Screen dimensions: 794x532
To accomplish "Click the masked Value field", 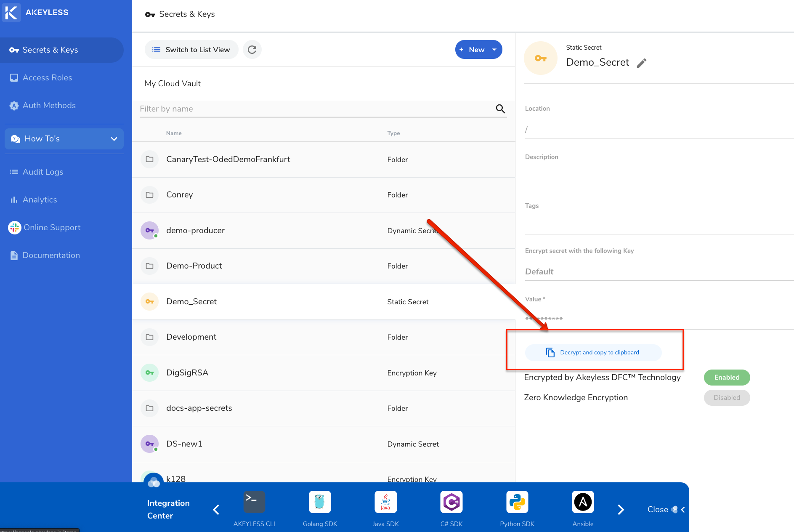I will click(x=659, y=319).
